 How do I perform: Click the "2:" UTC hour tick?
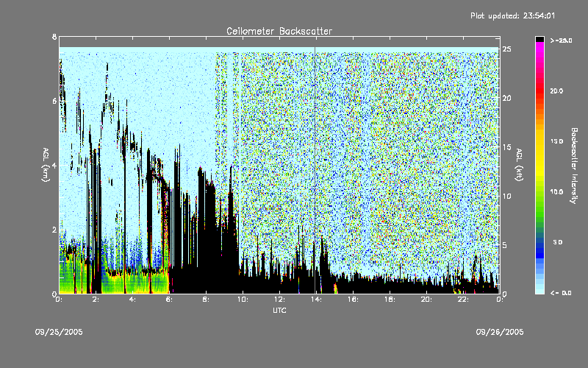[96, 300]
